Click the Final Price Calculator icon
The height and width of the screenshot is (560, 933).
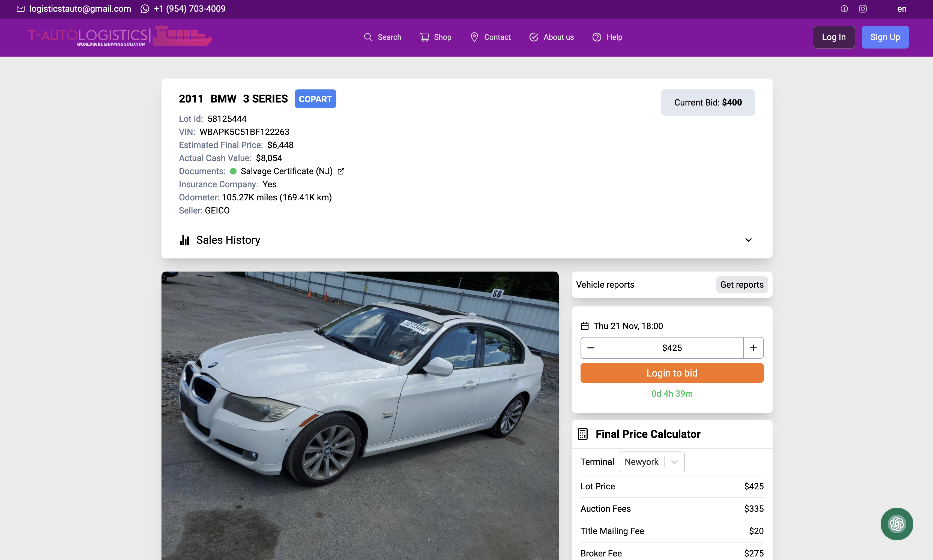(x=583, y=434)
